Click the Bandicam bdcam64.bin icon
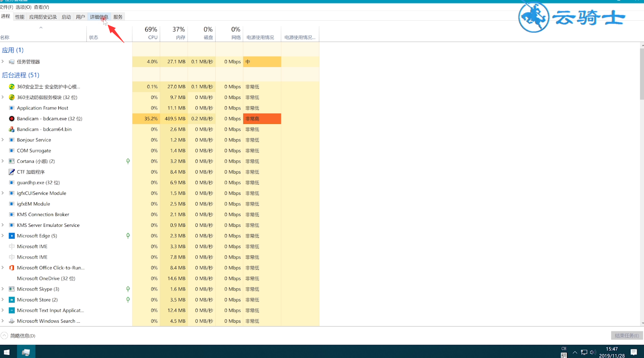This screenshot has height=358, width=644. (x=12, y=129)
